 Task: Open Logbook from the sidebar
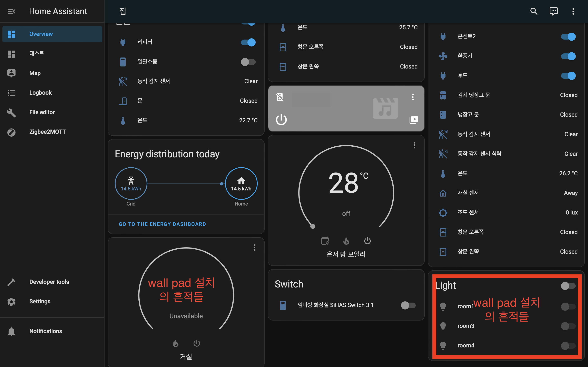pyautogui.click(x=40, y=93)
